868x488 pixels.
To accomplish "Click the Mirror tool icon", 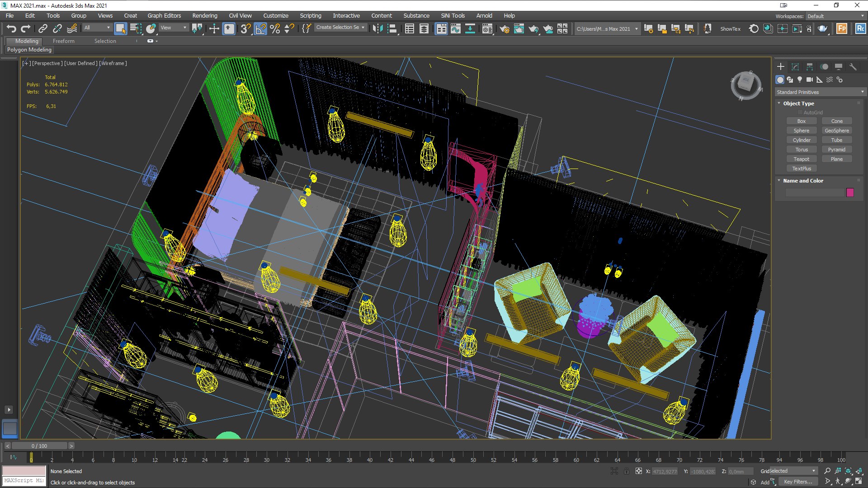I will 377,29.
